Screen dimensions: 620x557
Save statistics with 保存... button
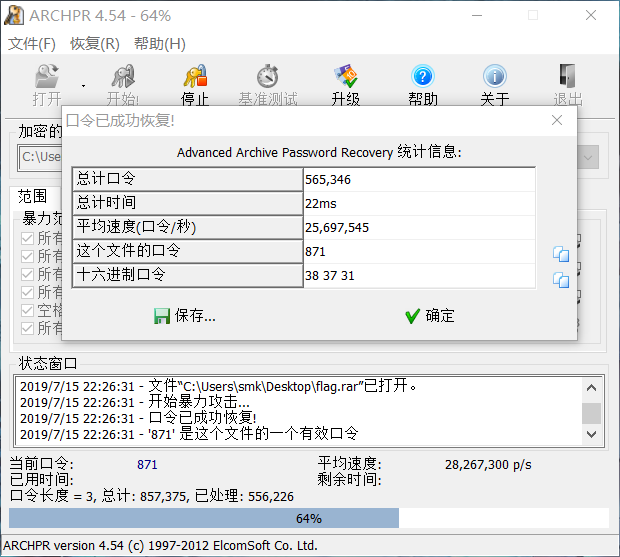point(185,316)
